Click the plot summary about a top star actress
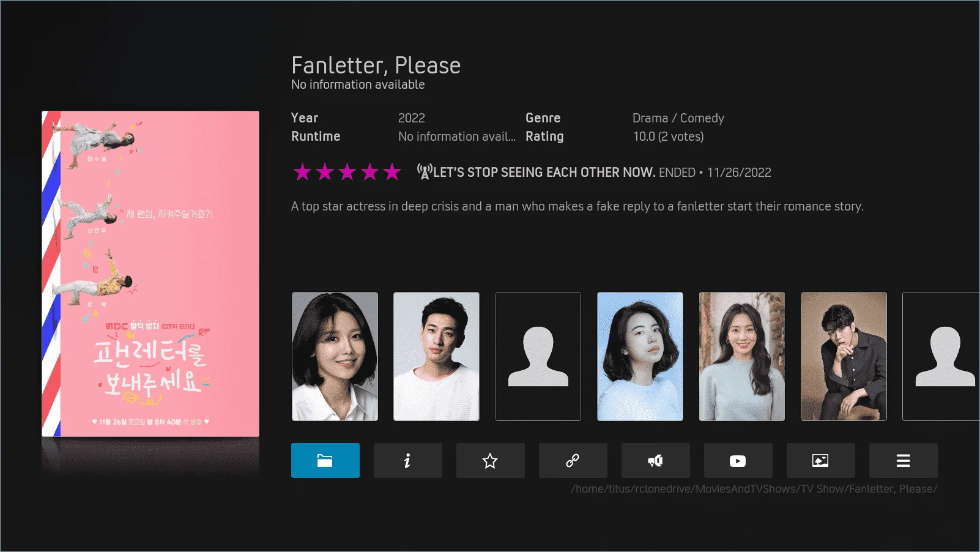Image resolution: width=980 pixels, height=552 pixels. tap(577, 206)
